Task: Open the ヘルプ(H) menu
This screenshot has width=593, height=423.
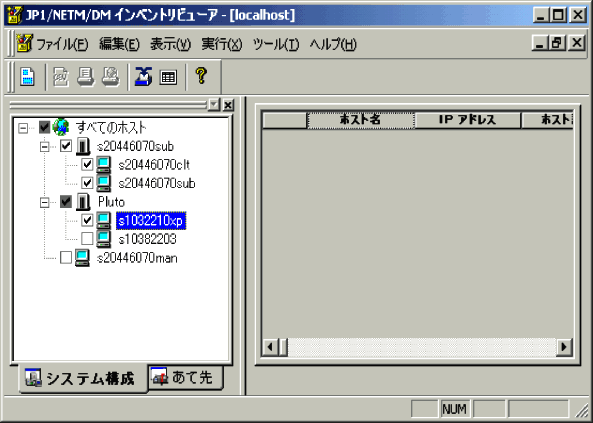Action: (x=333, y=44)
